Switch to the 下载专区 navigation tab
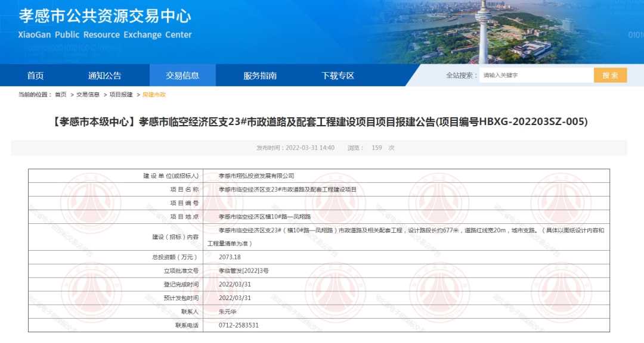 click(x=338, y=76)
